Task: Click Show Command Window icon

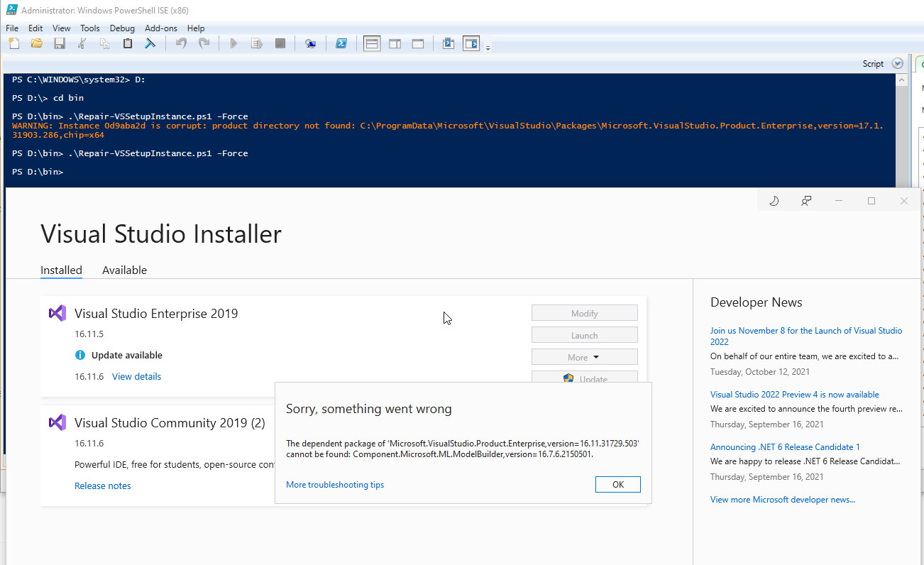Action: tap(449, 43)
